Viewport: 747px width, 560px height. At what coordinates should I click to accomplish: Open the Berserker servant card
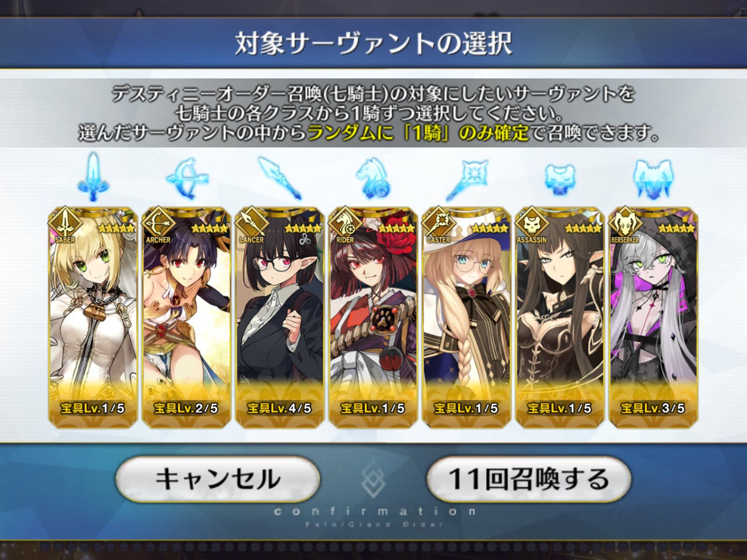pyautogui.click(x=653, y=317)
